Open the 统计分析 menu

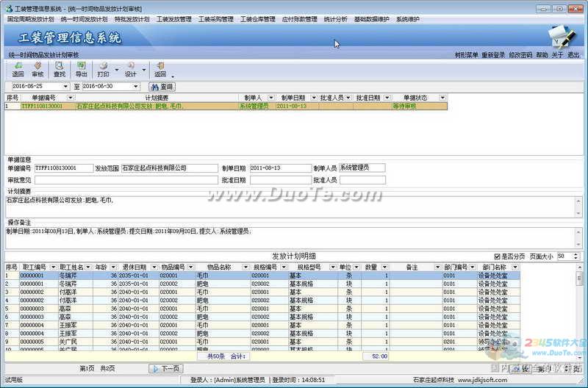coord(336,19)
